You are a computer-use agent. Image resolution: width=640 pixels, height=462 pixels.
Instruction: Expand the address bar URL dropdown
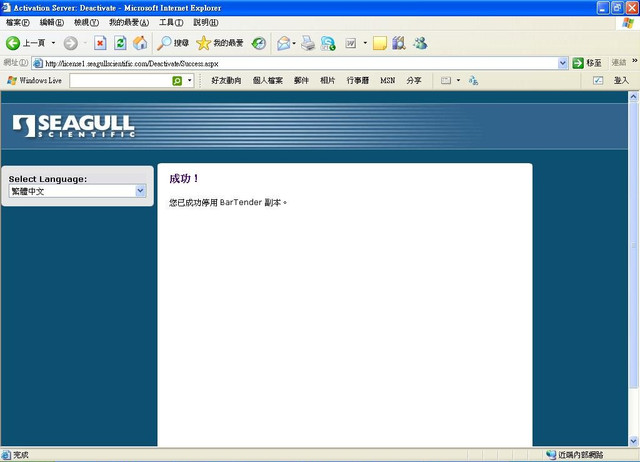point(562,63)
